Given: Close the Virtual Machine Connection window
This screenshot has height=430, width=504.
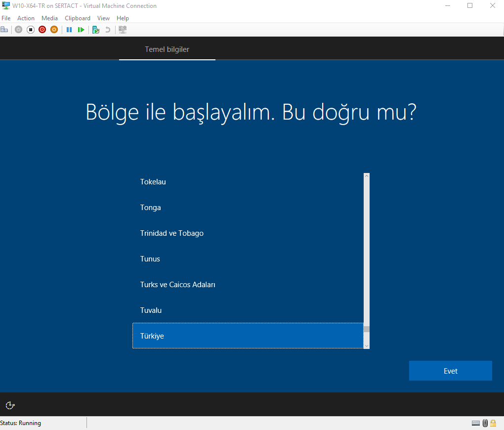Looking at the screenshot, I should coord(493,5).
